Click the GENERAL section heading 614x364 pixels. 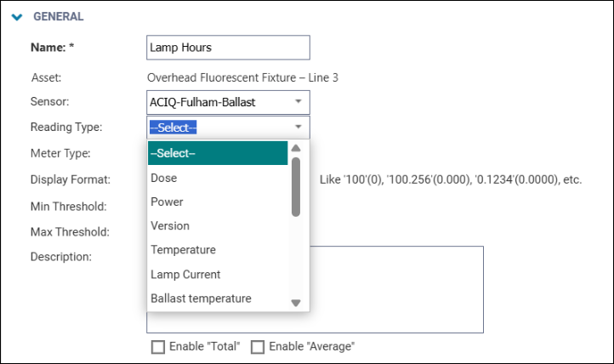coord(58,16)
